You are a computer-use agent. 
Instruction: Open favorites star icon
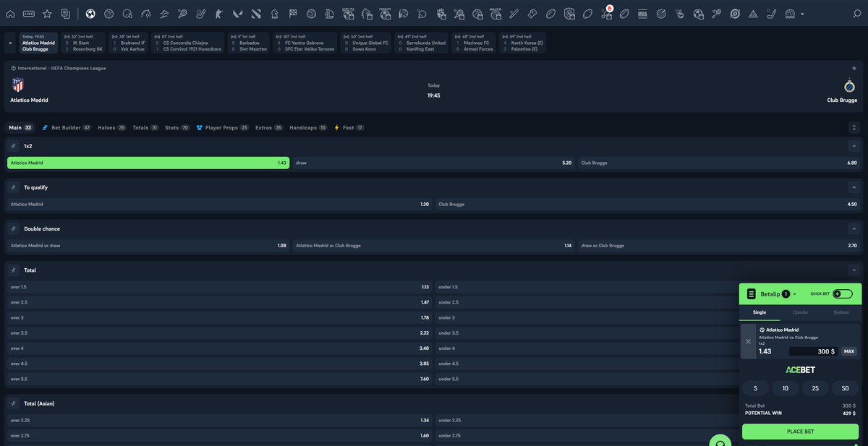(47, 14)
